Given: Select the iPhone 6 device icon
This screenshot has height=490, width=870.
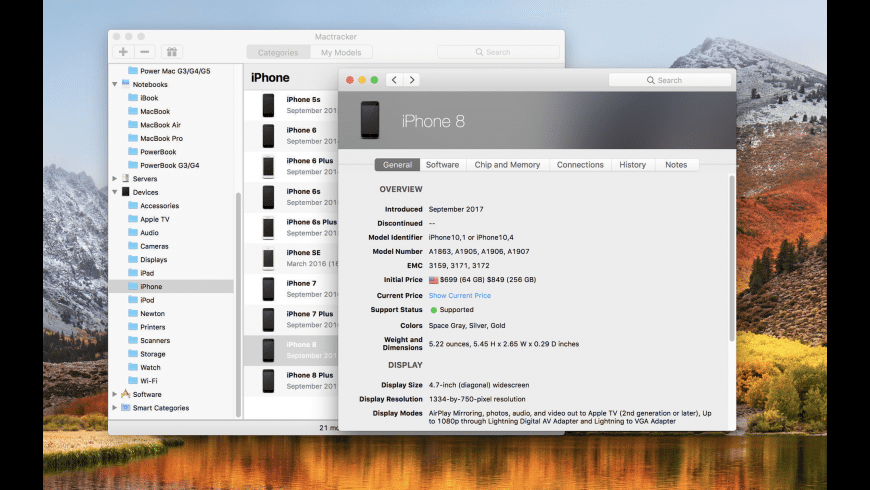Looking at the screenshot, I should coord(269,135).
